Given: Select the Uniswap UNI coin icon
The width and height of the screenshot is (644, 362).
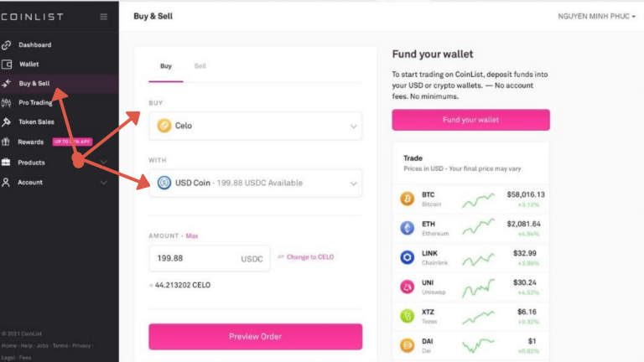Looking at the screenshot, I should coord(408,287).
